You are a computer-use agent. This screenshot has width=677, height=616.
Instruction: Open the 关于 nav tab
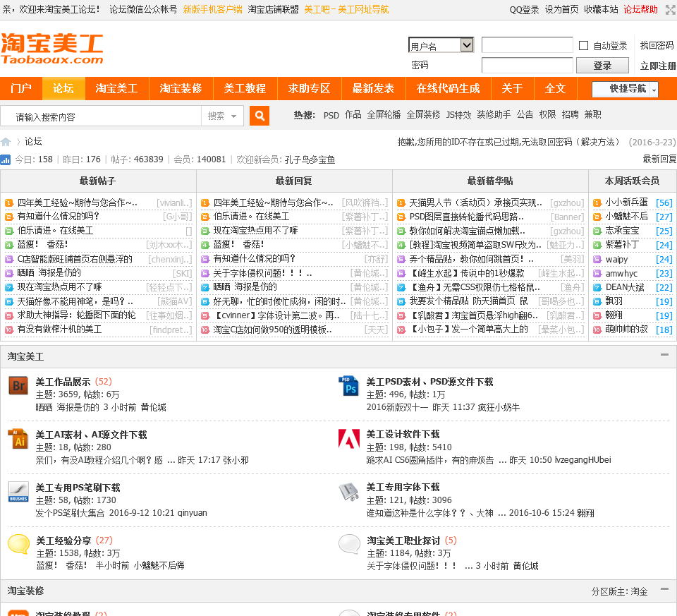point(513,89)
